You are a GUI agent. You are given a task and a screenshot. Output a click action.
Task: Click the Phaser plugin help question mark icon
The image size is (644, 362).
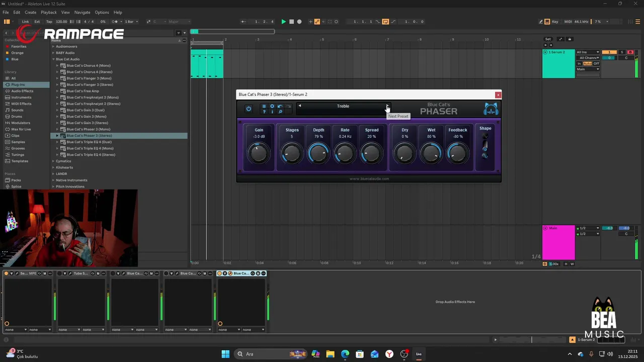pyautogui.click(x=264, y=112)
